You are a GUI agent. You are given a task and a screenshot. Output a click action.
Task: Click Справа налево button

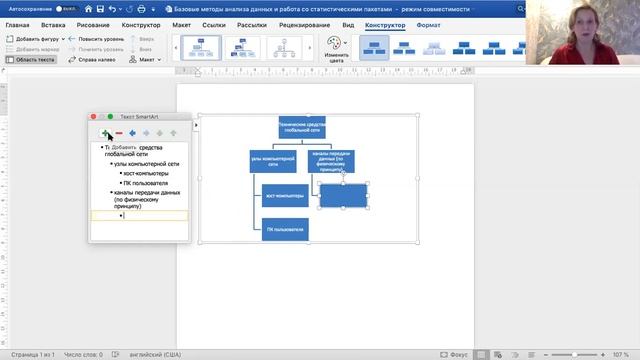92,60
